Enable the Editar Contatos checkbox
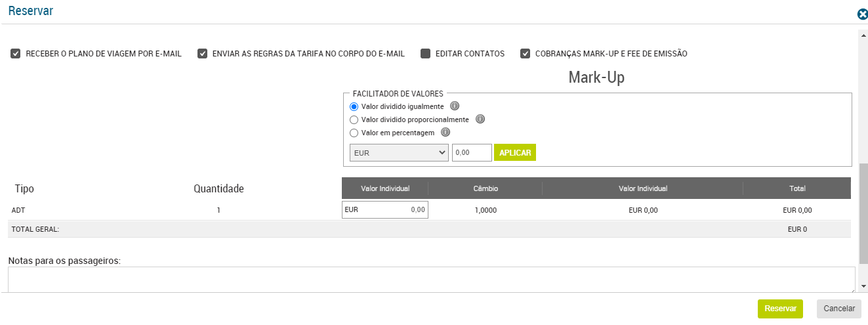Viewport: 868px width, 325px height. (425, 54)
